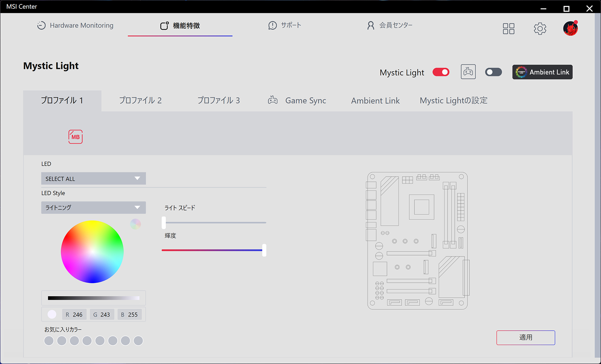The image size is (601, 364).
Task: Enable the toggle next to the gamepad icon
Action: coord(493,72)
